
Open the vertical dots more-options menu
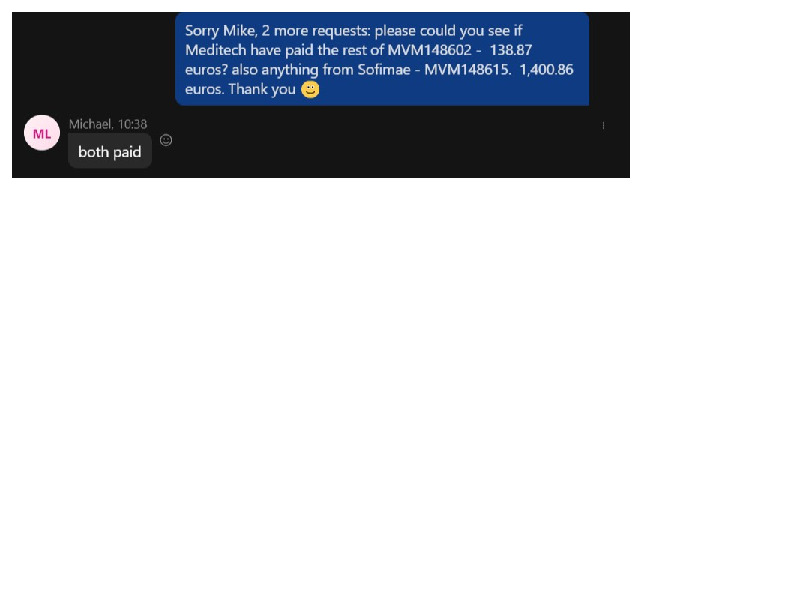click(x=603, y=125)
